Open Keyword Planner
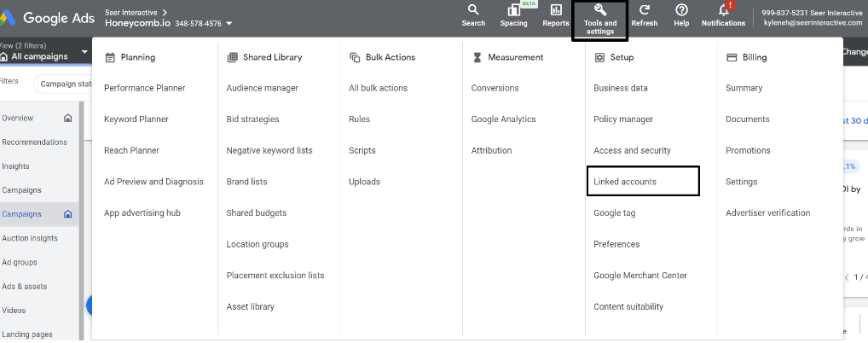 click(136, 119)
